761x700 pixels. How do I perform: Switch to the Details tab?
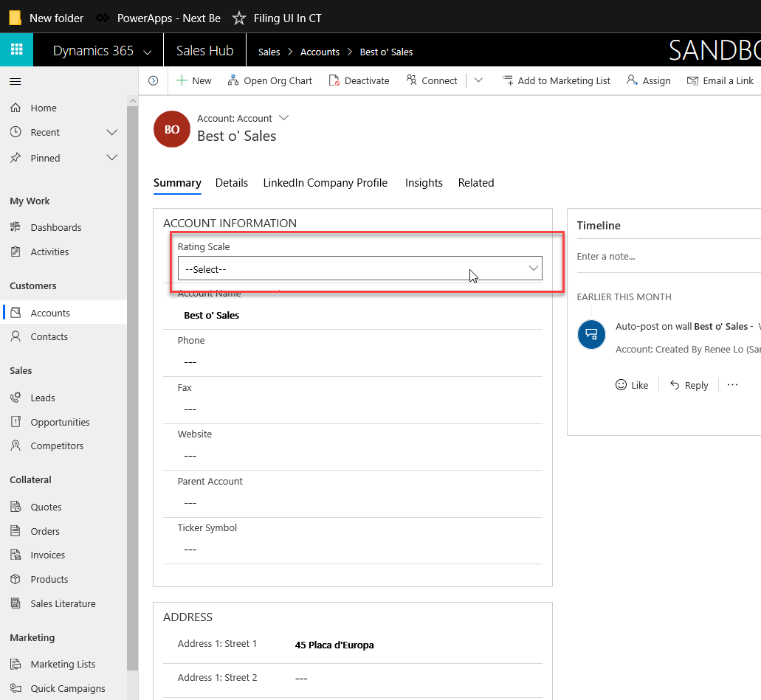231,183
